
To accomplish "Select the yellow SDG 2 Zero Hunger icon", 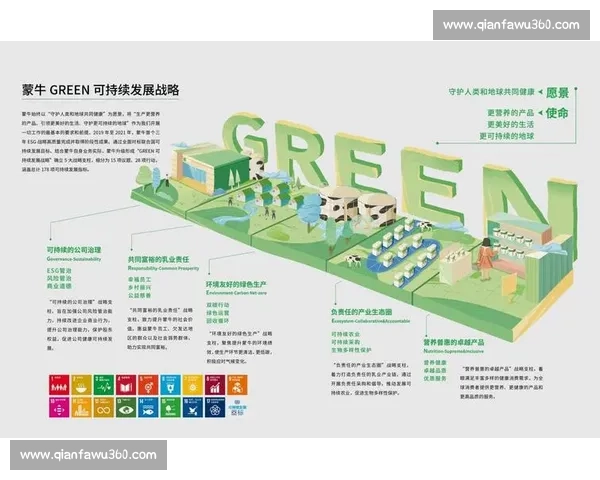I will click(82, 384).
